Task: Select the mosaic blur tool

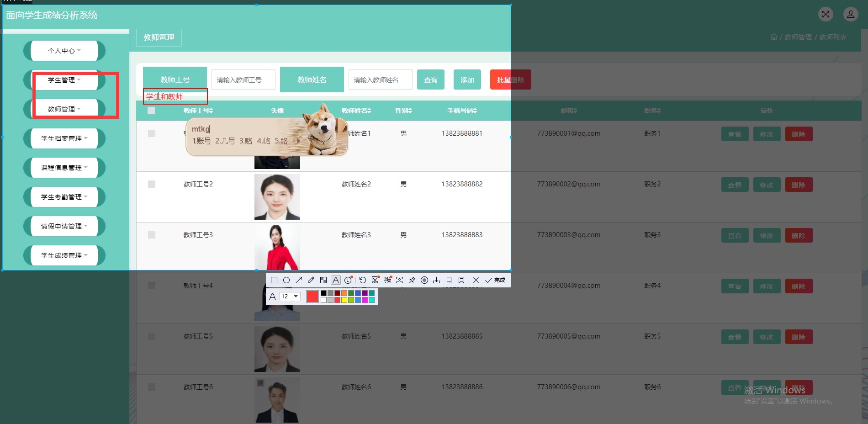Action: pos(323,280)
